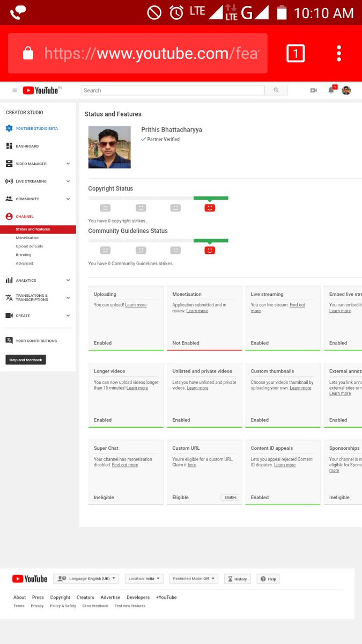Click Learn more in Uploading card
Screen dimensions: 362x644
(x=136, y=305)
